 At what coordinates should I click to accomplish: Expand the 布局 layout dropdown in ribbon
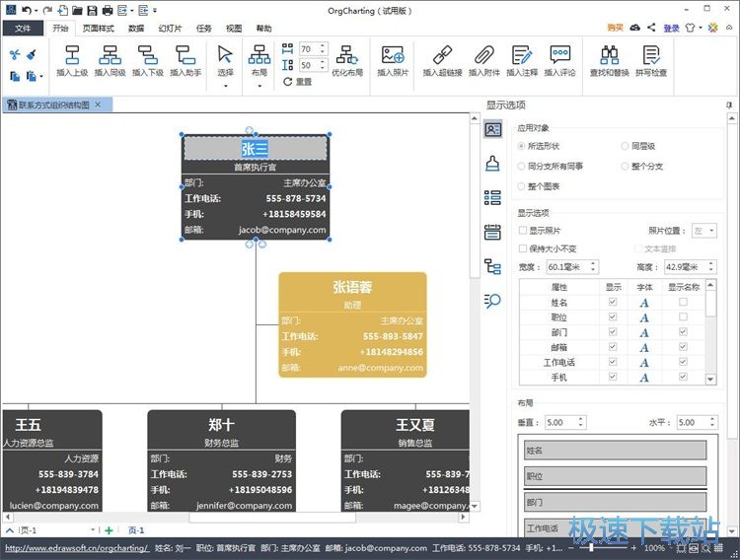[259, 85]
